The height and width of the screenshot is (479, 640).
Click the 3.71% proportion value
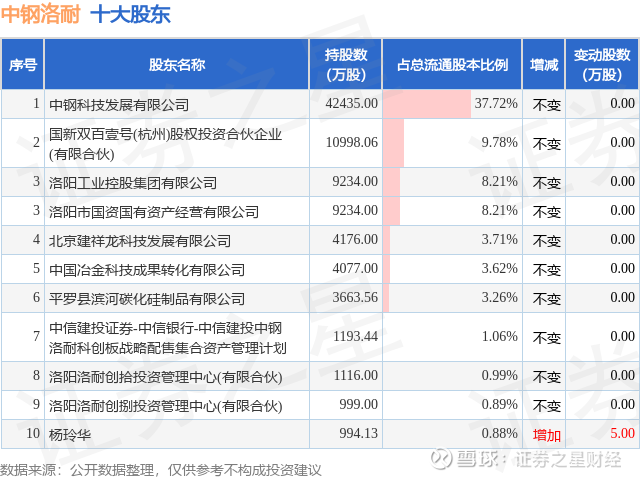click(x=500, y=240)
